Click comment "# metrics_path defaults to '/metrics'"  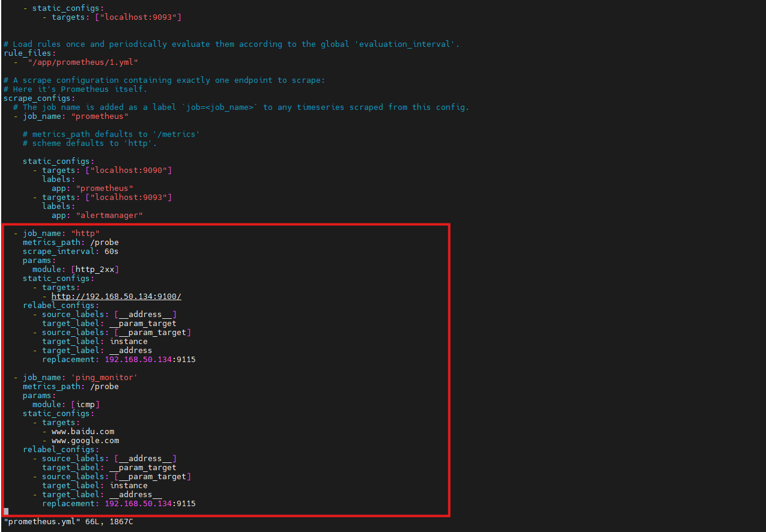pos(111,134)
